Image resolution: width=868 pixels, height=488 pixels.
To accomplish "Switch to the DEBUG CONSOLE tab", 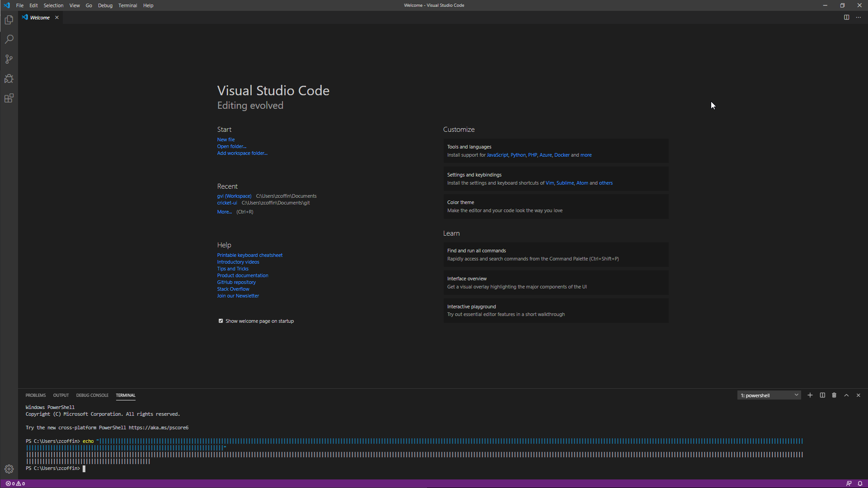I will [92, 395].
